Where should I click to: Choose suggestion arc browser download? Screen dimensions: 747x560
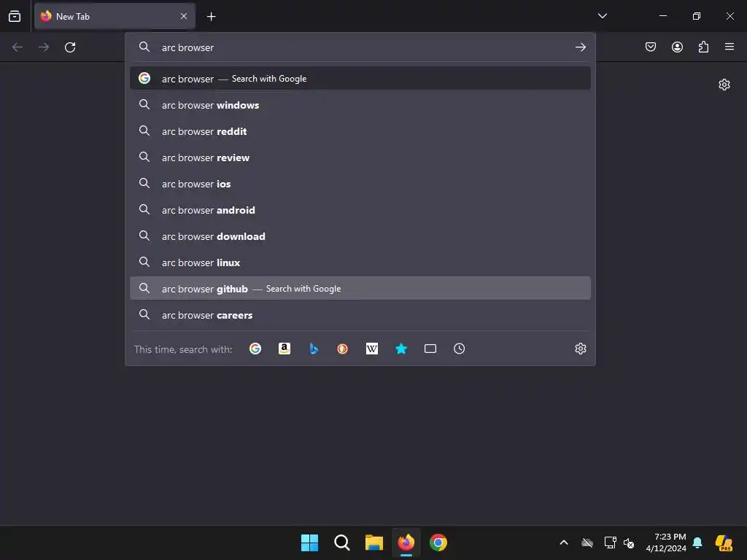(360, 236)
